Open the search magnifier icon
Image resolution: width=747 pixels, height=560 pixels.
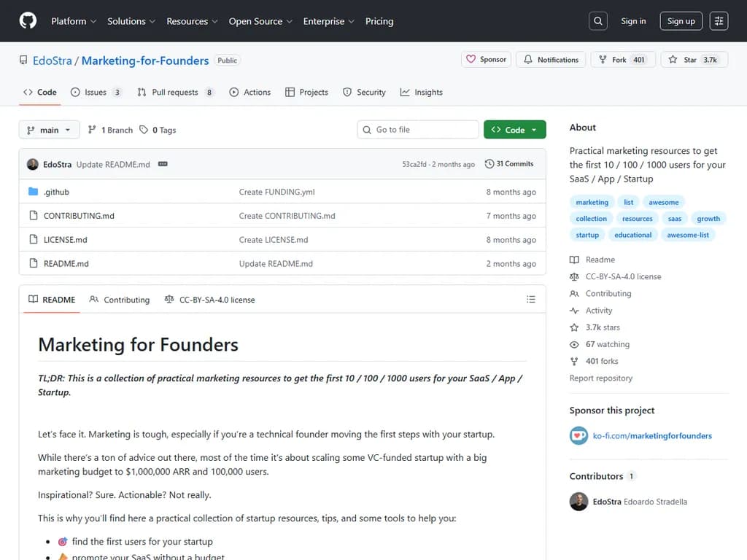pos(598,21)
